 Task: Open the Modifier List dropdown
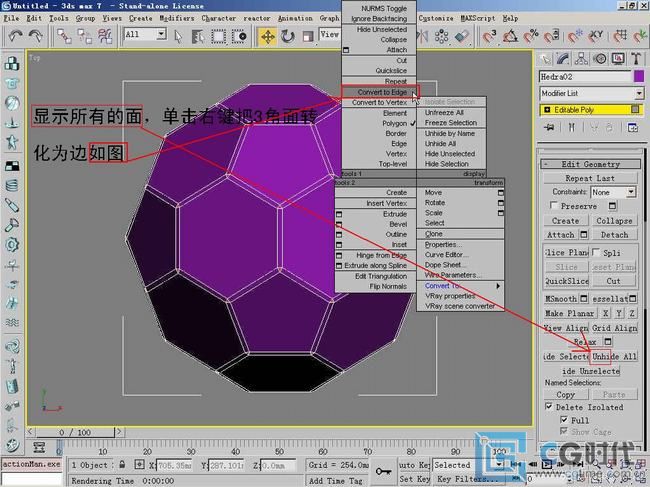point(589,93)
